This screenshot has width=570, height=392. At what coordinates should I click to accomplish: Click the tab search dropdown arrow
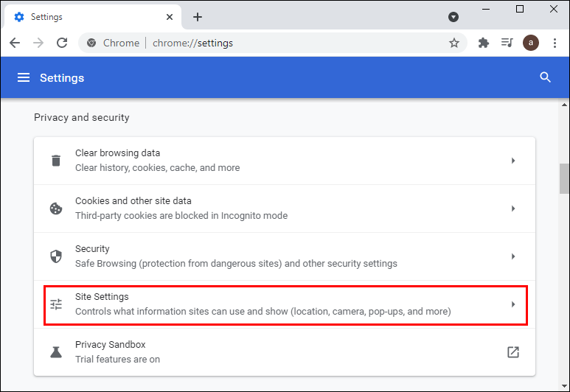[453, 17]
